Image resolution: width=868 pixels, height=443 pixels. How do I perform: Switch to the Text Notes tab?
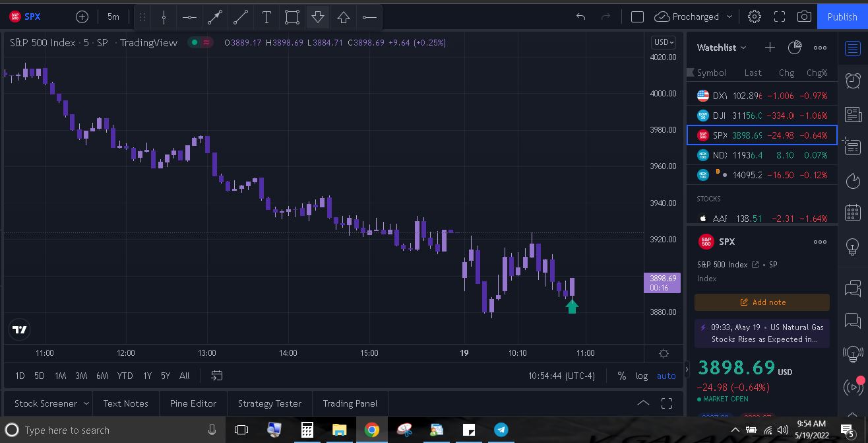pos(126,403)
